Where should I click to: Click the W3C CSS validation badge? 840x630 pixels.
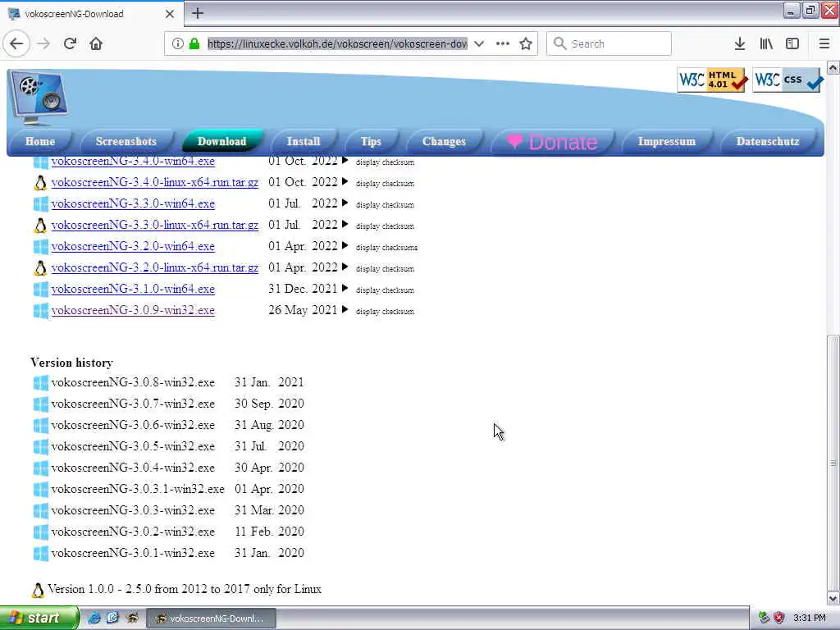788,80
